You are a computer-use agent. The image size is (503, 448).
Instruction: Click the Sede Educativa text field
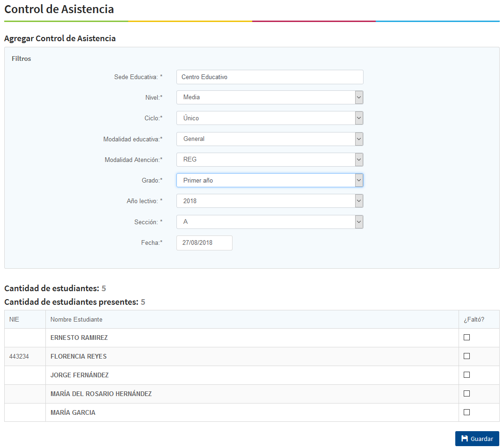coord(270,77)
